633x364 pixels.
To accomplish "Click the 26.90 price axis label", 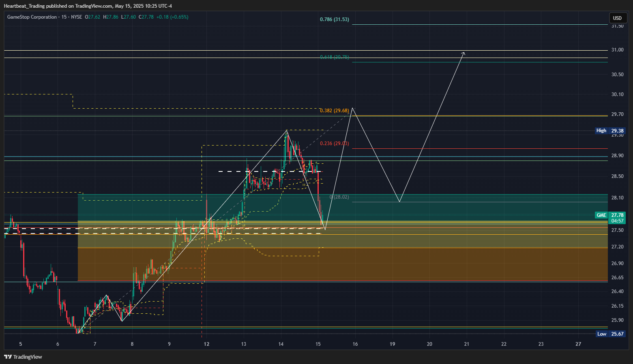I will click(x=617, y=263).
